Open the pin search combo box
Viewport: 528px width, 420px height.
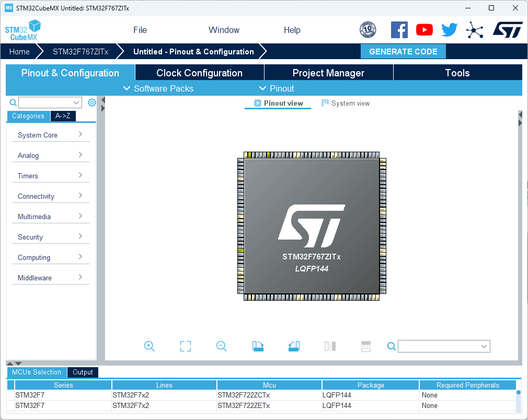(444, 346)
